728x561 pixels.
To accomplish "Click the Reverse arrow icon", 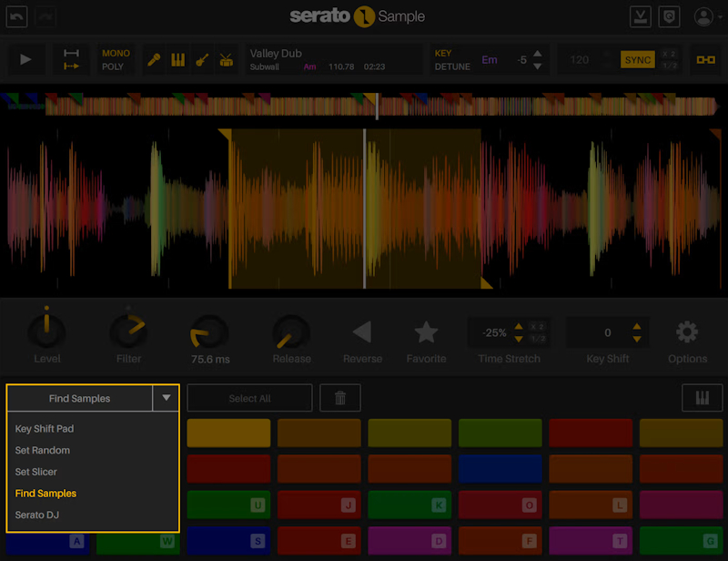I will 362,331.
